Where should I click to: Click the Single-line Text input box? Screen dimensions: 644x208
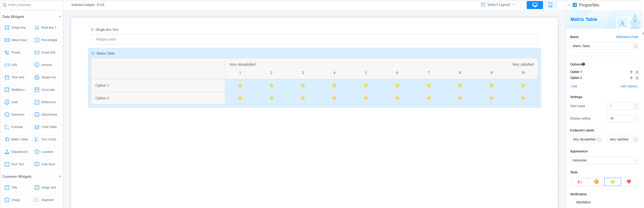pos(314,39)
